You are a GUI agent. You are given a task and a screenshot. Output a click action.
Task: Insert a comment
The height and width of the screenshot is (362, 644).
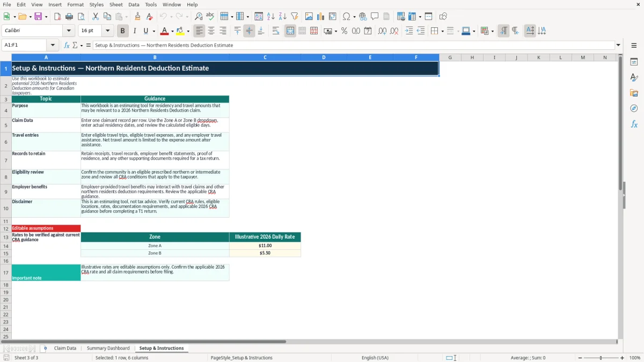[375, 17]
